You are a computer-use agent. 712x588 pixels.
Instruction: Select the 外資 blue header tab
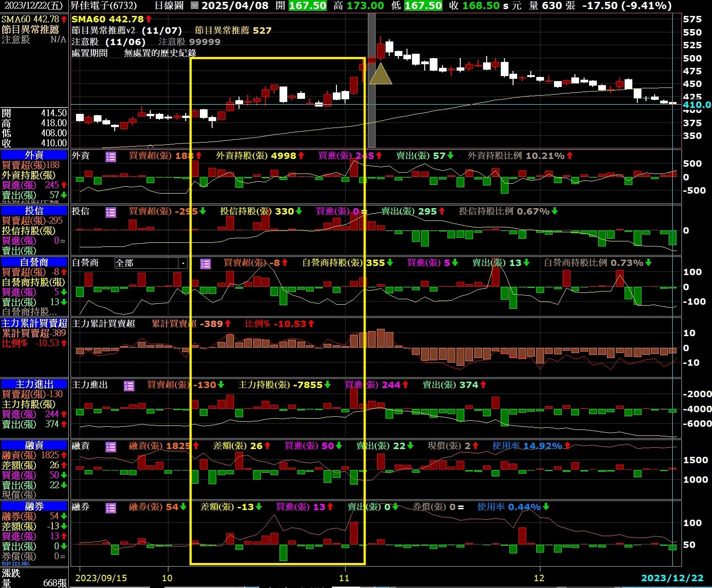pyautogui.click(x=34, y=155)
